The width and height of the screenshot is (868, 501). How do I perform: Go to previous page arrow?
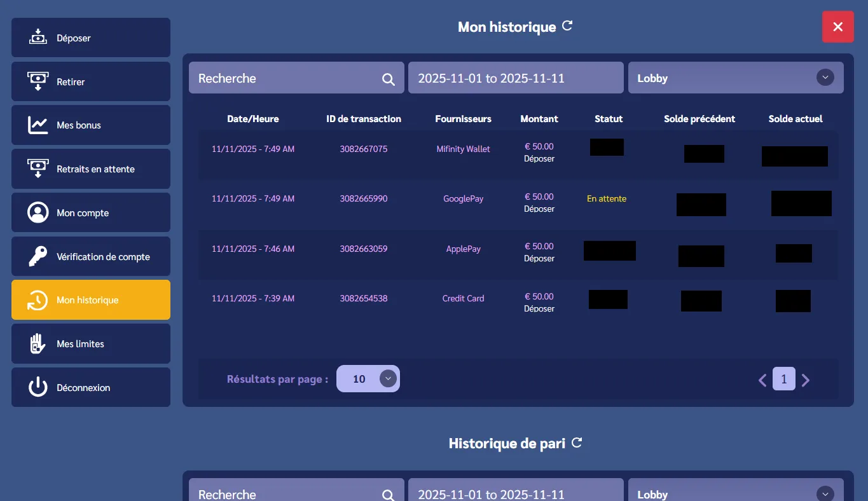point(762,380)
